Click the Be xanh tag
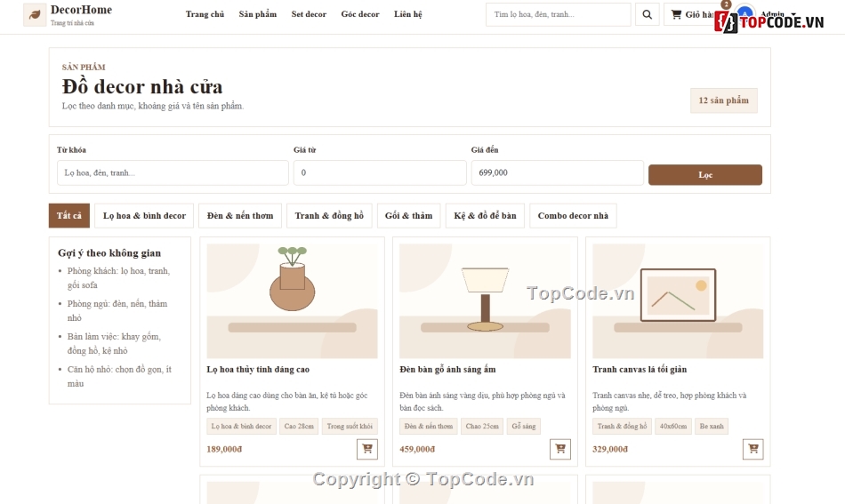The height and width of the screenshot is (504, 845). point(712,426)
